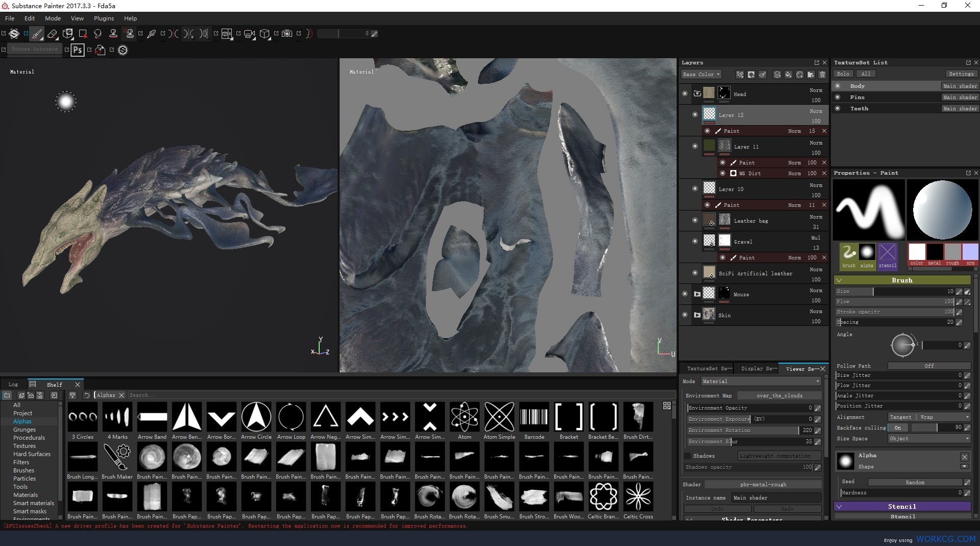Viewport: 980px width, 546px height.
Task: Click the Random seed button
Action: tap(915, 483)
